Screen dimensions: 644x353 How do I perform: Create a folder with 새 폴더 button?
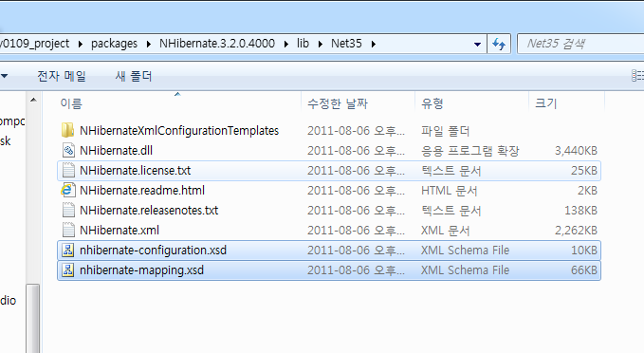click(x=134, y=76)
